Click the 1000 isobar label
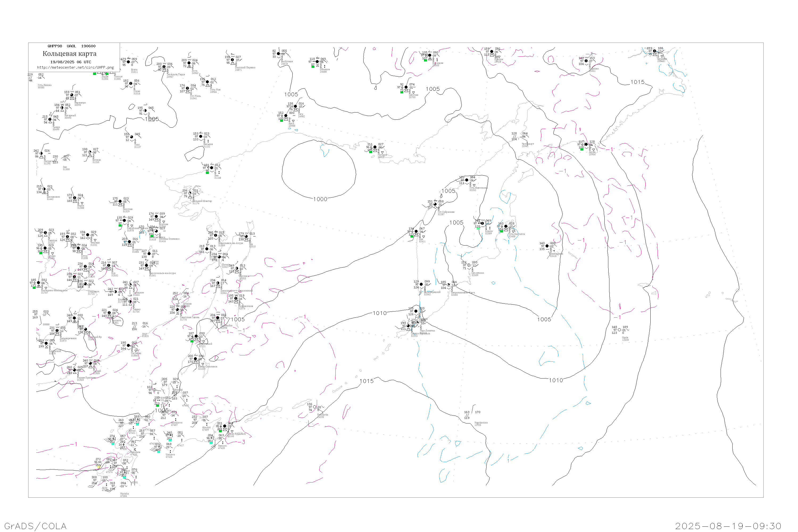Viewport: 798px width, 532px height. 320,199
